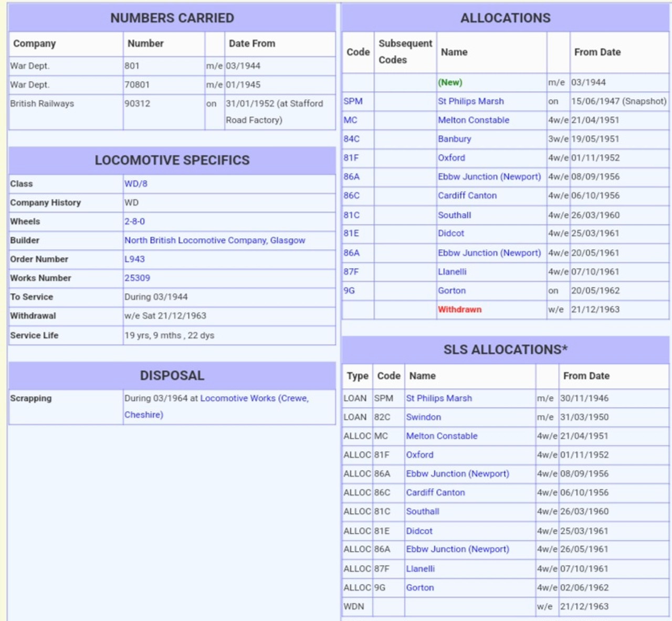Open Ebbw Junction (Newport) dated 20/05/1961

pyautogui.click(x=489, y=253)
